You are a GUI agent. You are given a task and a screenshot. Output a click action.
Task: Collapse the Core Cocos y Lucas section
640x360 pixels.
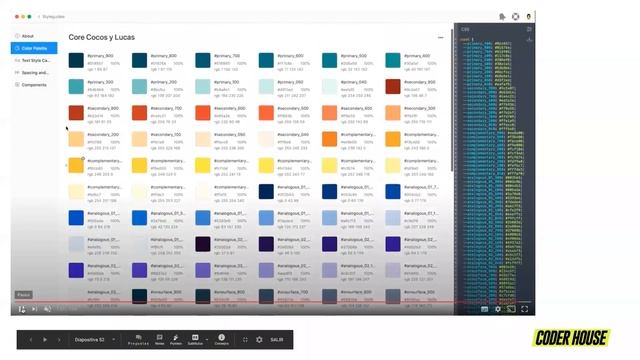click(440, 37)
